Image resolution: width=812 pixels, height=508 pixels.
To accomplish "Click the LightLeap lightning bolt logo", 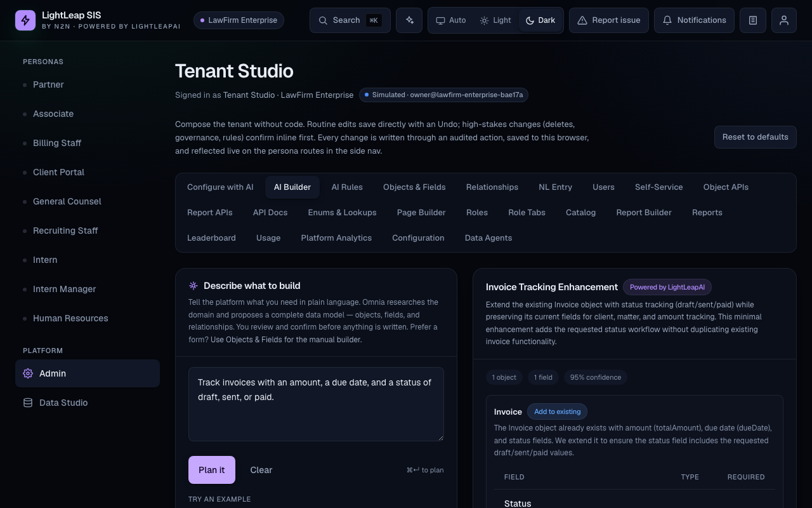I will point(25,20).
